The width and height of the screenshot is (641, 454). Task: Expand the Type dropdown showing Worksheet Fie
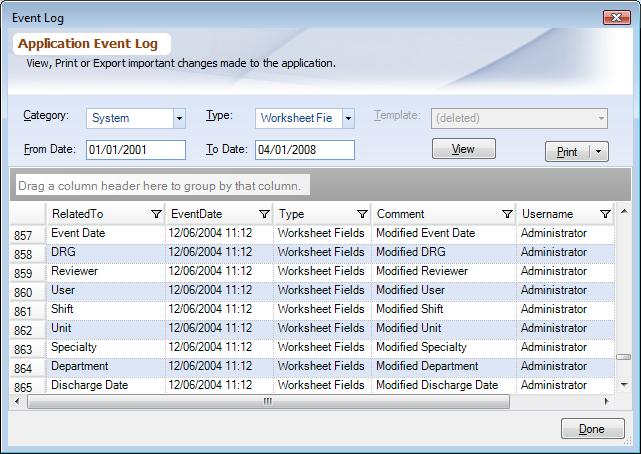pos(348,119)
